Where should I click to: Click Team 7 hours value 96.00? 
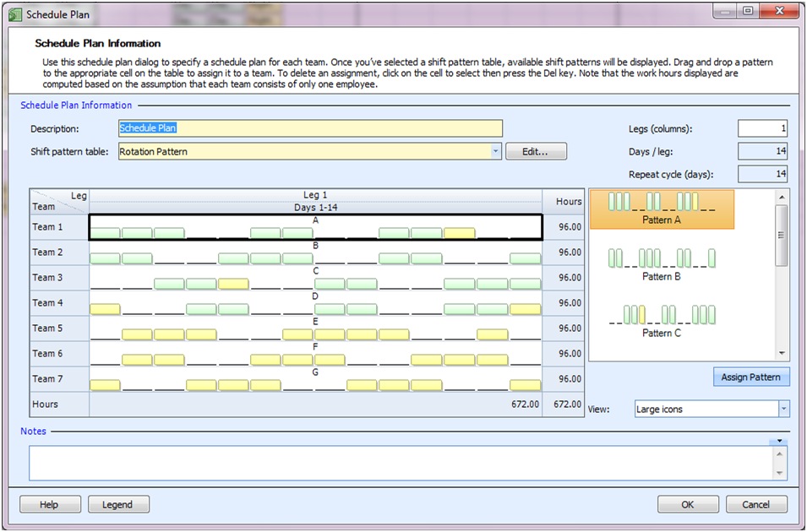[564, 378]
